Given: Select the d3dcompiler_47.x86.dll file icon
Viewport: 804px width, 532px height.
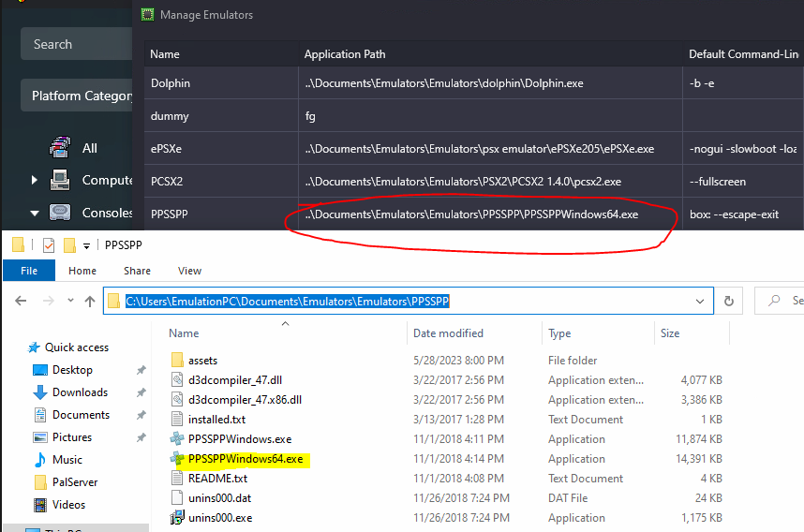Looking at the screenshot, I should point(177,399).
